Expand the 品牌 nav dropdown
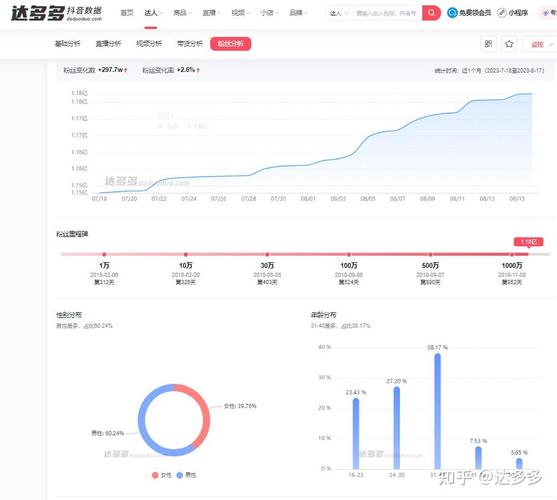Screen dimensions: 557x500 [298, 13]
